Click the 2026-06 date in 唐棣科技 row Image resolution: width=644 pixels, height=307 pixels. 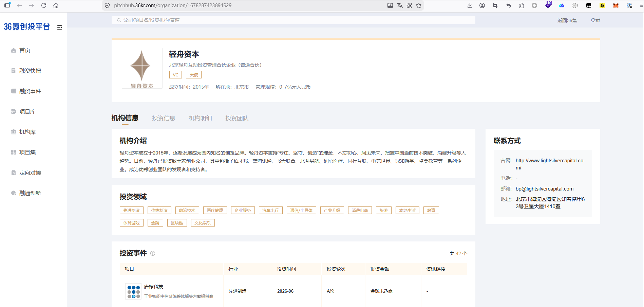pos(285,291)
